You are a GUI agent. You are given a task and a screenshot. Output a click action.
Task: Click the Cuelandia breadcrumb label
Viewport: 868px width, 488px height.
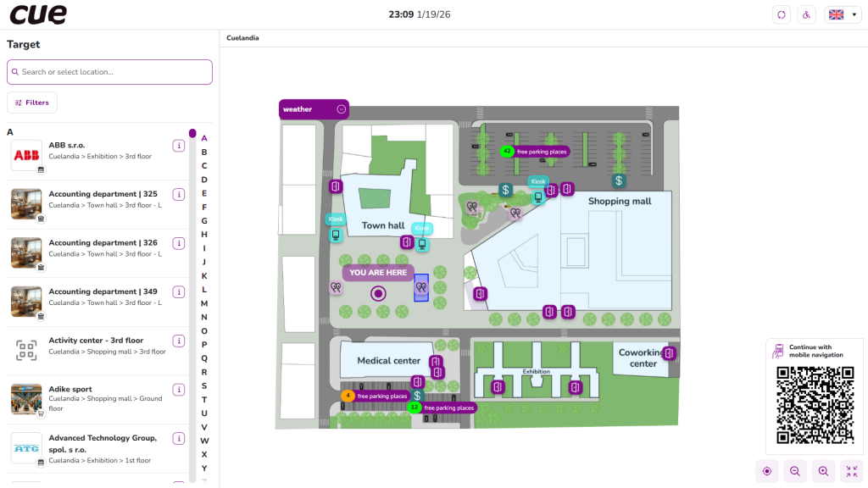click(x=242, y=38)
